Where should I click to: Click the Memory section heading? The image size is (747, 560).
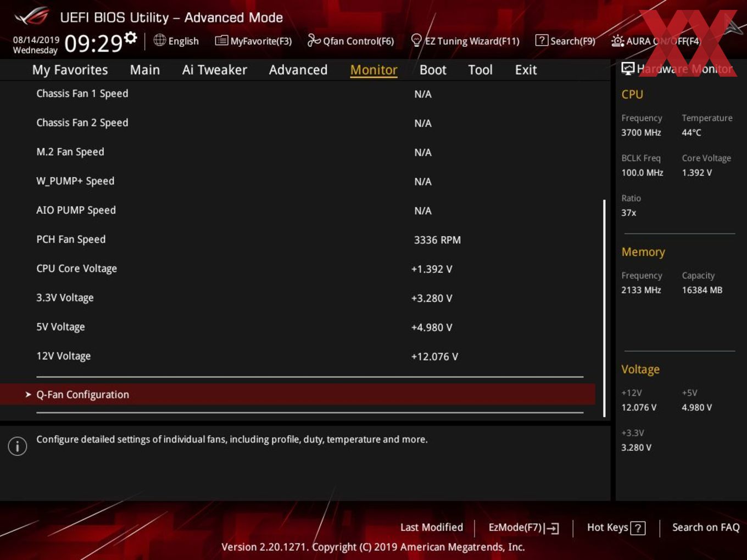coord(643,252)
